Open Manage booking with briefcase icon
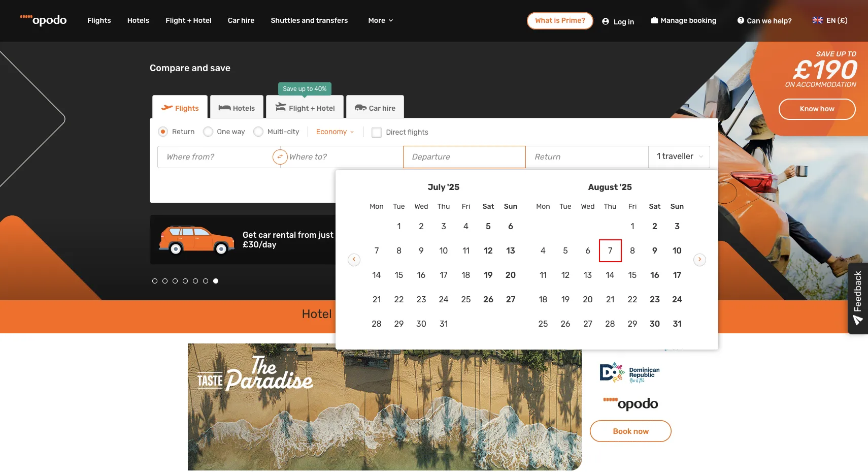The height and width of the screenshot is (472, 868). point(654,20)
